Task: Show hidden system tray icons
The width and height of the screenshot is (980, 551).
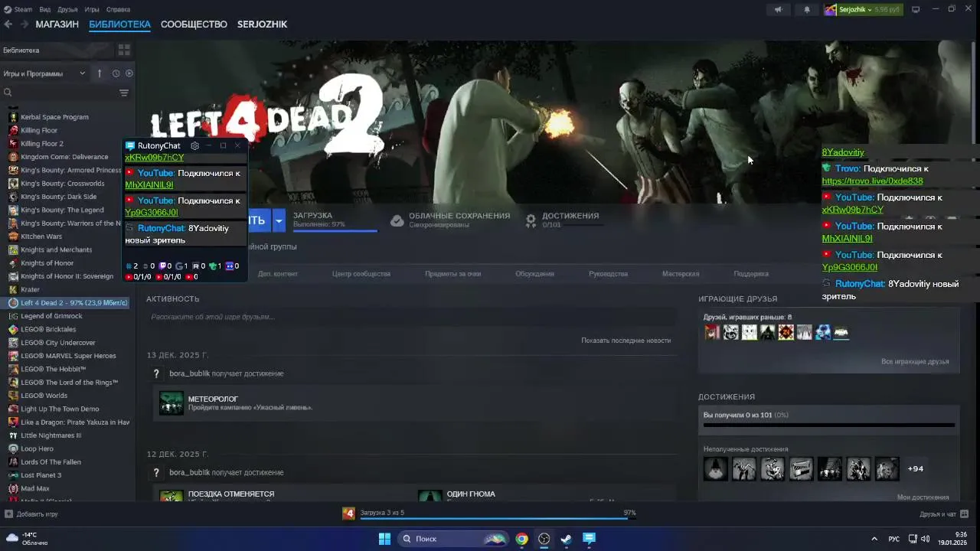Action: pos(873,539)
